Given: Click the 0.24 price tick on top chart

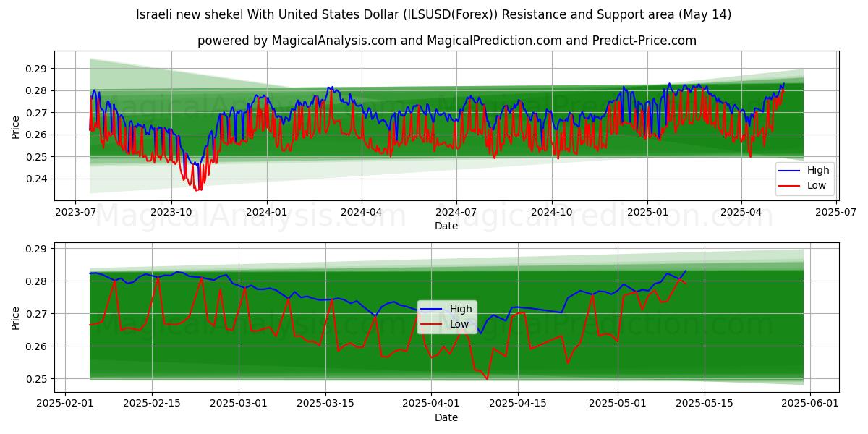Looking at the screenshot, I should coord(36,179).
